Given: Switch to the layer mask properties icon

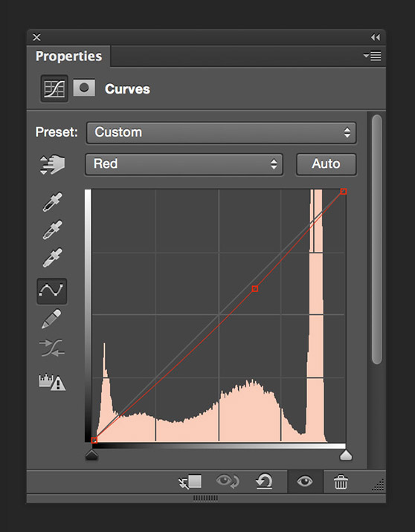Looking at the screenshot, I should pos(84,88).
